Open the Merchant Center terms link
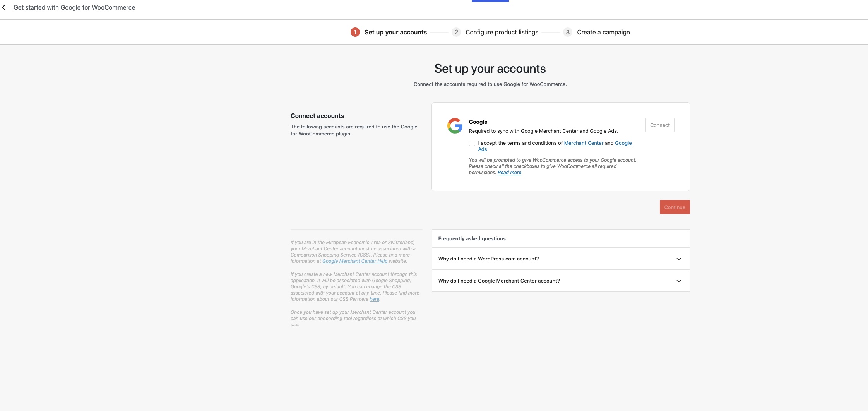This screenshot has width=868, height=411. [x=584, y=143]
